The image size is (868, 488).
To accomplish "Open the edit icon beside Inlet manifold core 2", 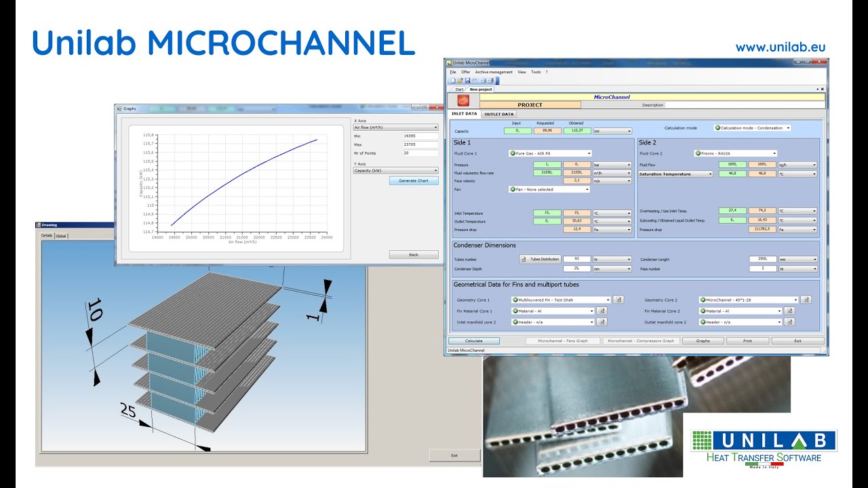I will pyautogui.click(x=601, y=322).
